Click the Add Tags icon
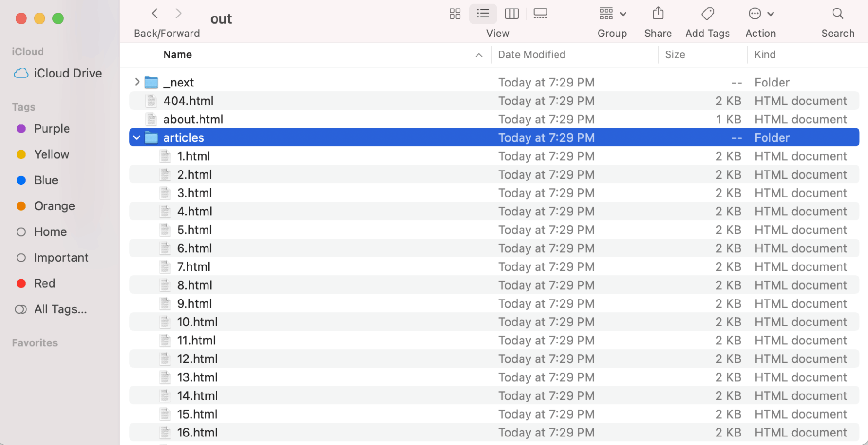Screen dimensions: 868x445 coord(707,14)
